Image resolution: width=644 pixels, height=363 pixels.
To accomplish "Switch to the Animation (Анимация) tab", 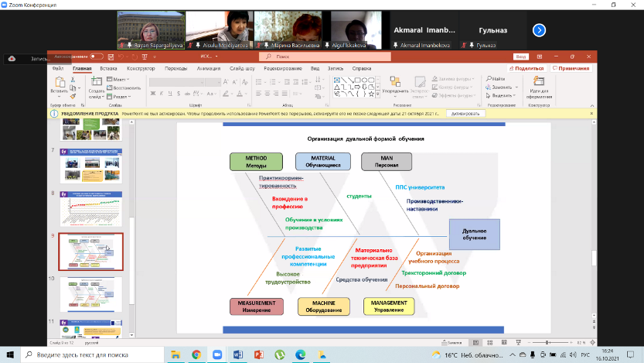I will (x=208, y=68).
